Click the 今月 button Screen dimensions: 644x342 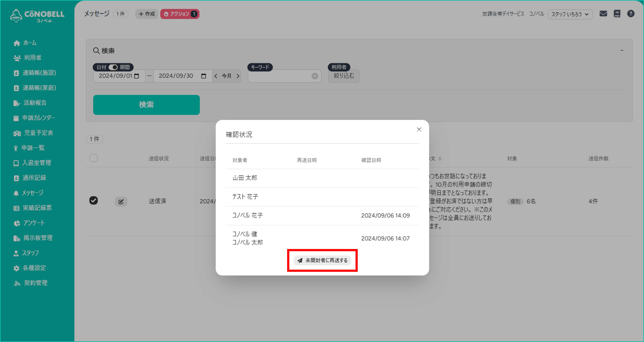click(x=227, y=76)
